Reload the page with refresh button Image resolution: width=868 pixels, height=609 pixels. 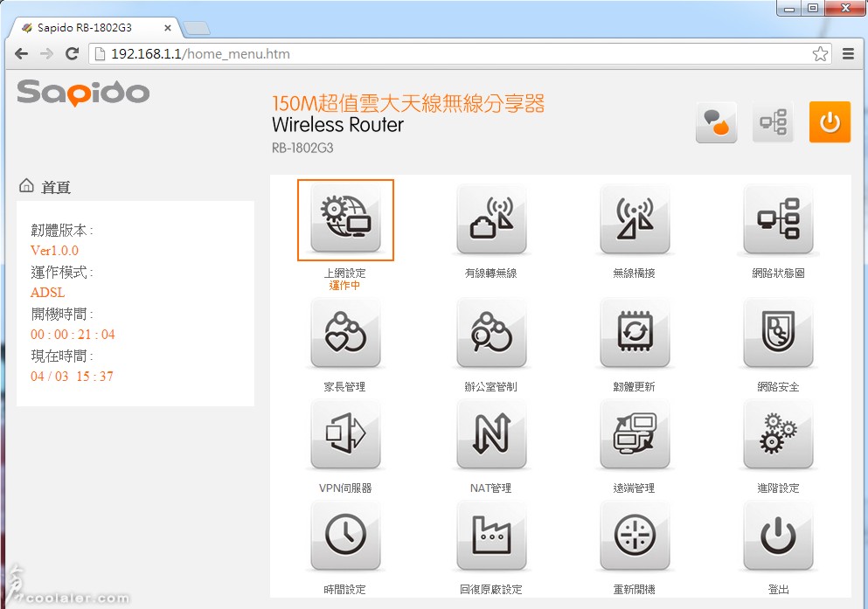pyautogui.click(x=72, y=53)
